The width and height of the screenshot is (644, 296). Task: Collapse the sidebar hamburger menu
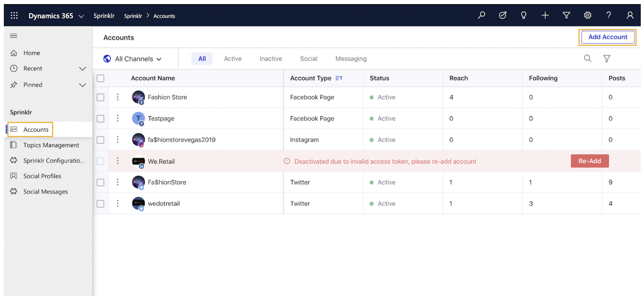pos(14,36)
